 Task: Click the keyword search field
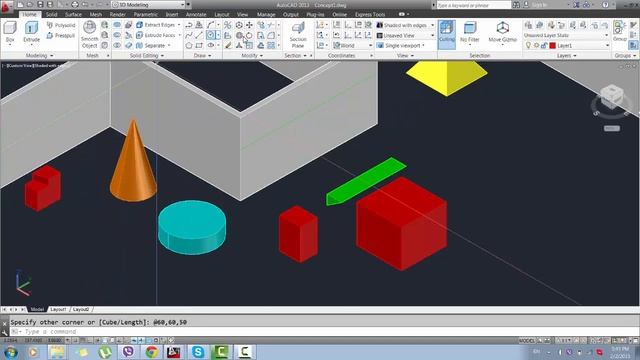(x=473, y=4)
